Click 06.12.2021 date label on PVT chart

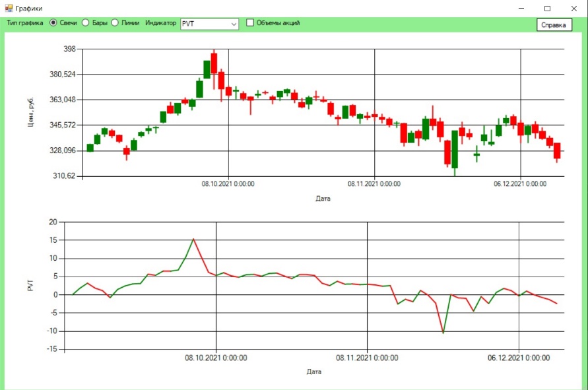tap(519, 358)
